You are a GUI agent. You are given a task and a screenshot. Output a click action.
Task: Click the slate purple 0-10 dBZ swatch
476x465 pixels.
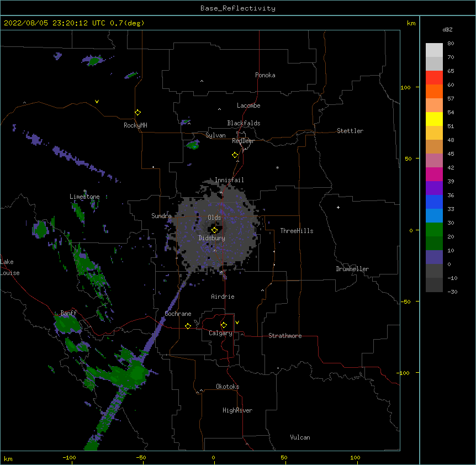point(434,257)
